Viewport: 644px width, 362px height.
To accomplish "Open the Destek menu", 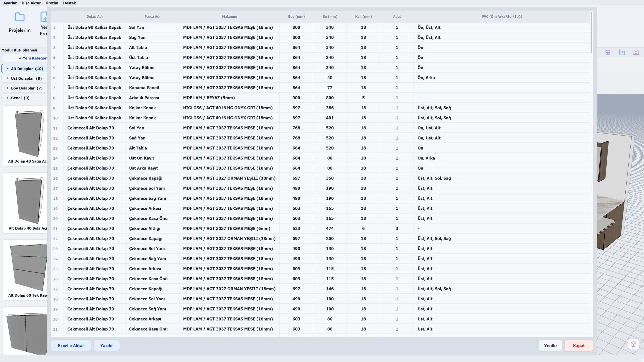I will (69, 3).
